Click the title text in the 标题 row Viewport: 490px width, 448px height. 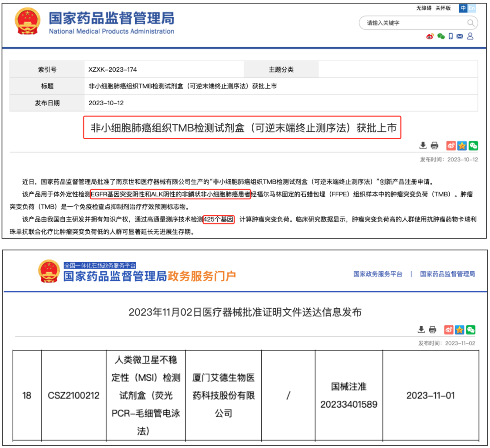click(183, 86)
